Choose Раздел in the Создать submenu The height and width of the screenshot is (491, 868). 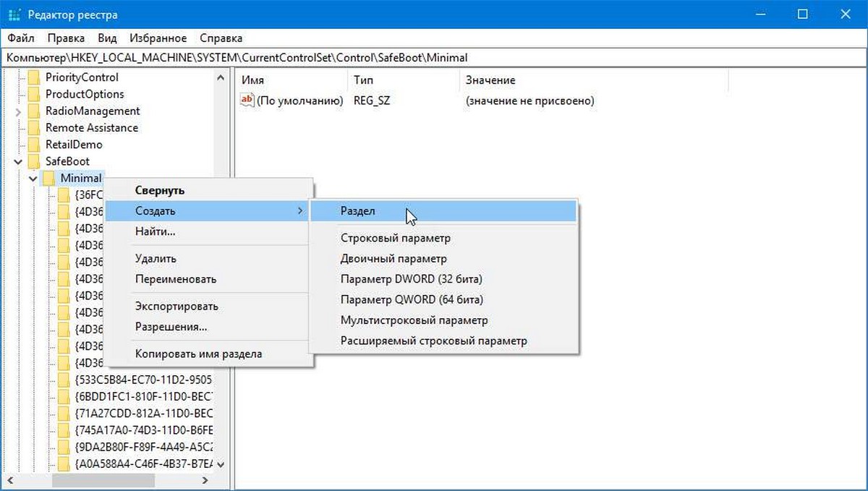357,211
